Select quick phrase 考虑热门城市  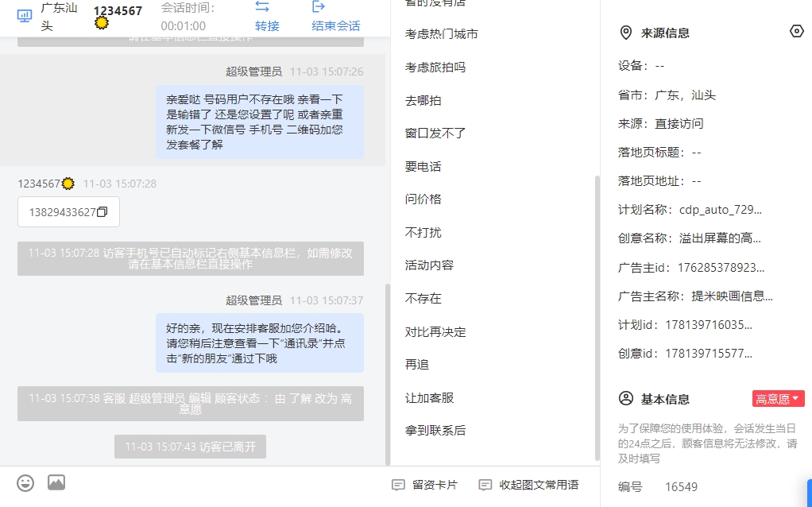441,34
